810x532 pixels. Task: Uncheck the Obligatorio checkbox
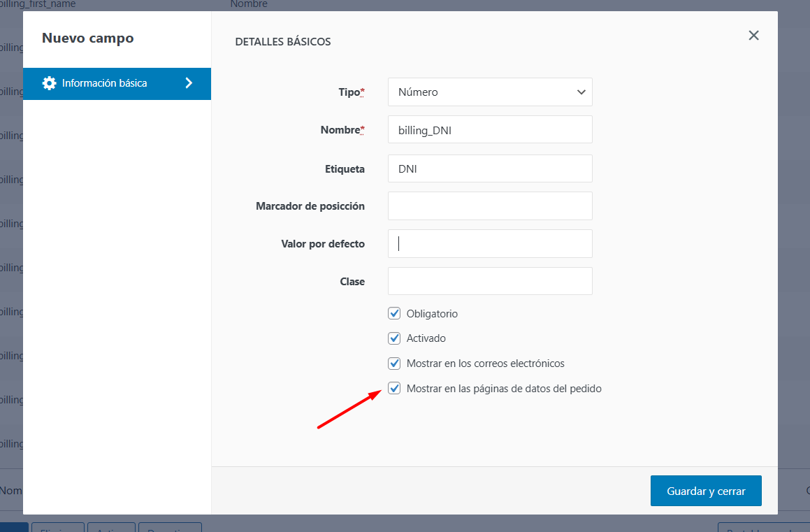pyautogui.click(x=394, y=313)
